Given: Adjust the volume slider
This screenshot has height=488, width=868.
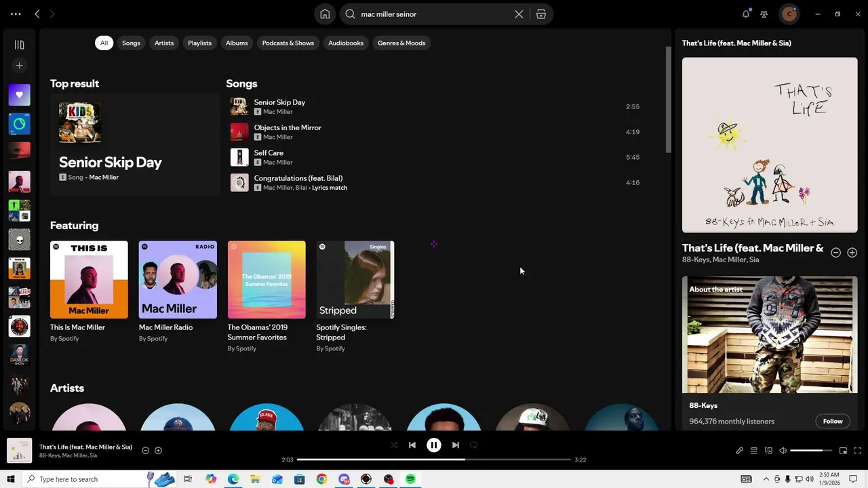Looking at the screenshot, I should pos(811,451).
